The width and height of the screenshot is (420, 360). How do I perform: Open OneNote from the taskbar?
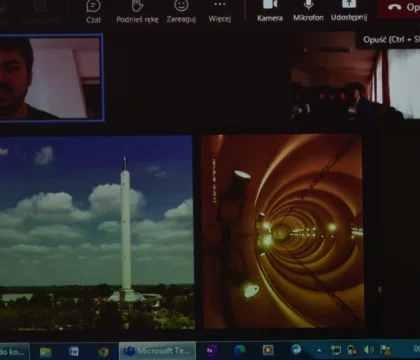coord(211,351)
